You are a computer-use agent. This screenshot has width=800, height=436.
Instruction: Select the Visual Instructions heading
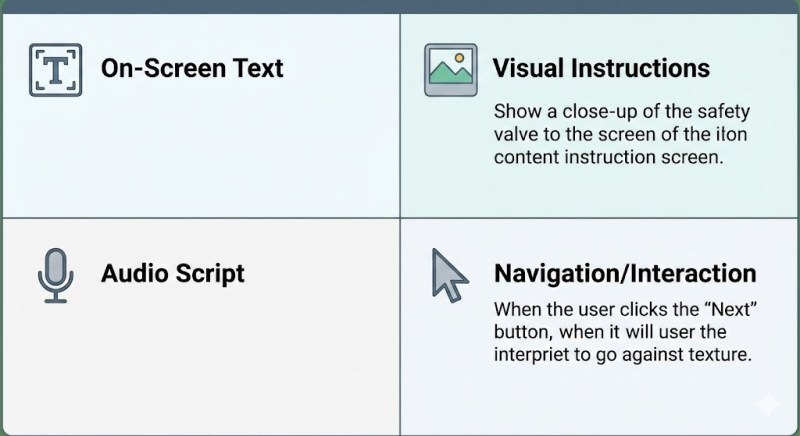(x=601, y=68)
